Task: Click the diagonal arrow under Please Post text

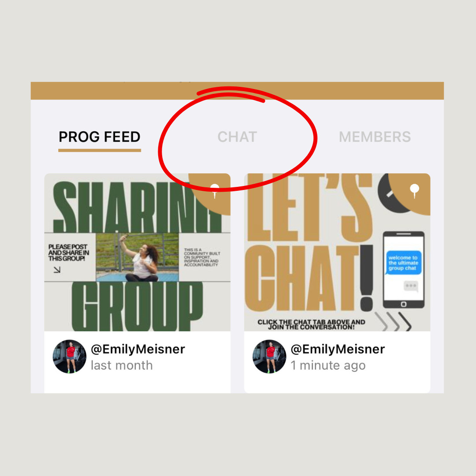Action: pos(57,270)
